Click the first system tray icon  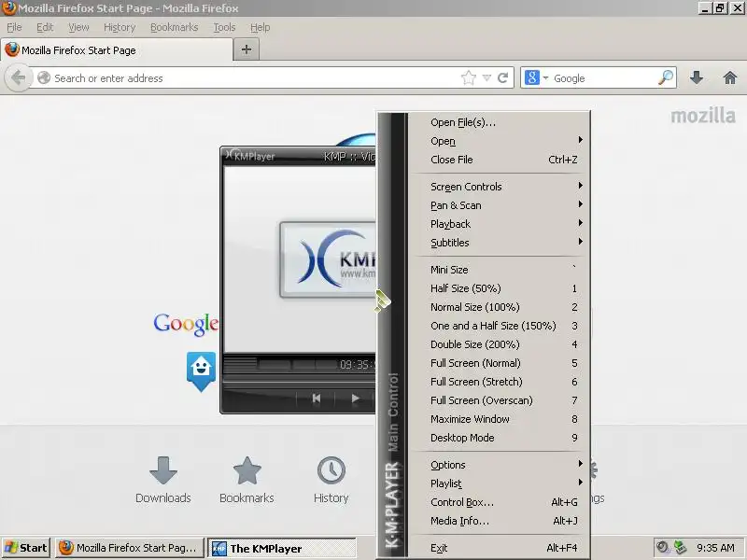click(662, 548)
